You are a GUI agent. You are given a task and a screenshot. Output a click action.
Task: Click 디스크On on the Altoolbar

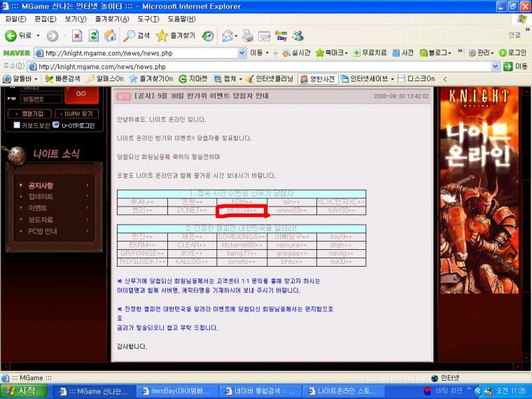[x=416, y=78]
